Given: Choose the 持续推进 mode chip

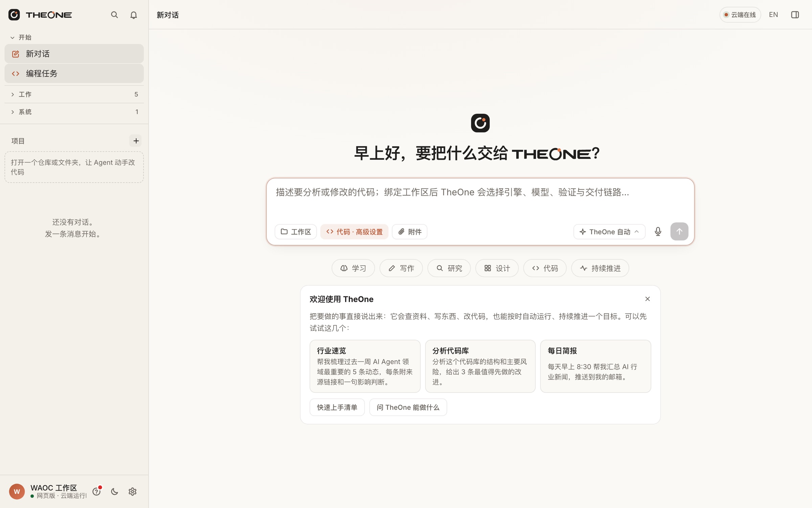Looking at the screenshot, I should (600, 268).
